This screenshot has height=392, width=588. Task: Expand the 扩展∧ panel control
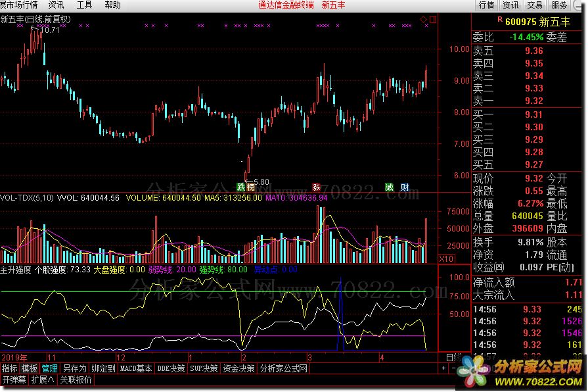point(42,380)
